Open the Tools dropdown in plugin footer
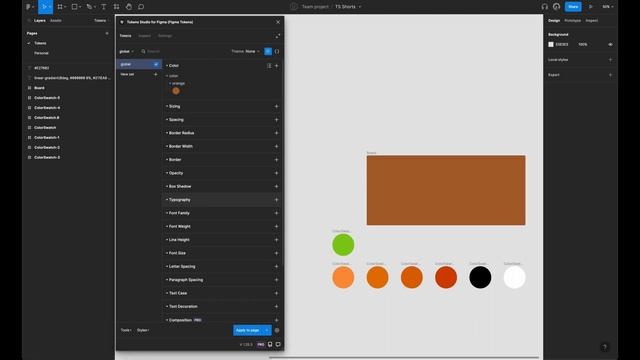Screen dimensions: 640x360 point(126,330)
